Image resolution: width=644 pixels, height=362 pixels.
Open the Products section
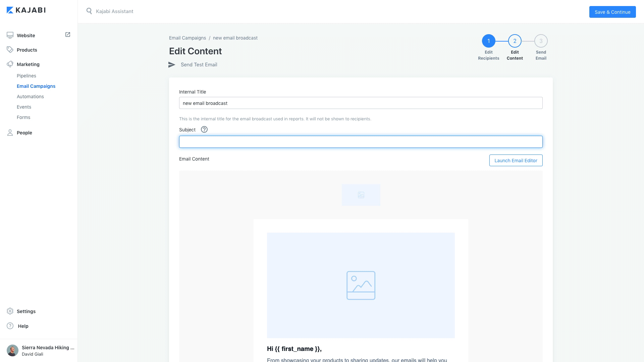pos(27,50)
